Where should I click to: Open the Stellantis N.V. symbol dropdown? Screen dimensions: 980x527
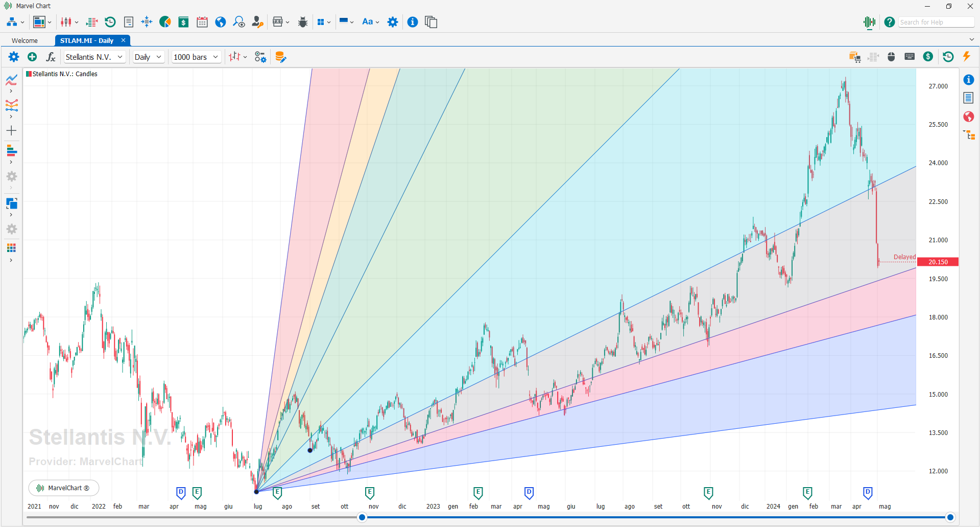[94, 57]
